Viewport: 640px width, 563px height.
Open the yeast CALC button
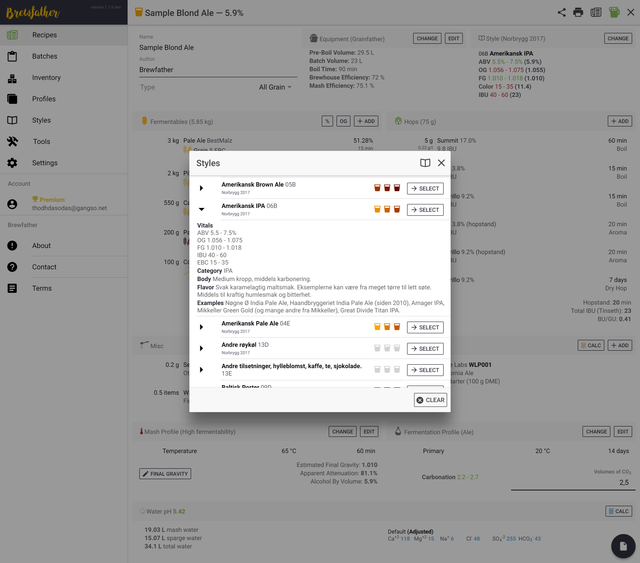click(x=591, y=345)
